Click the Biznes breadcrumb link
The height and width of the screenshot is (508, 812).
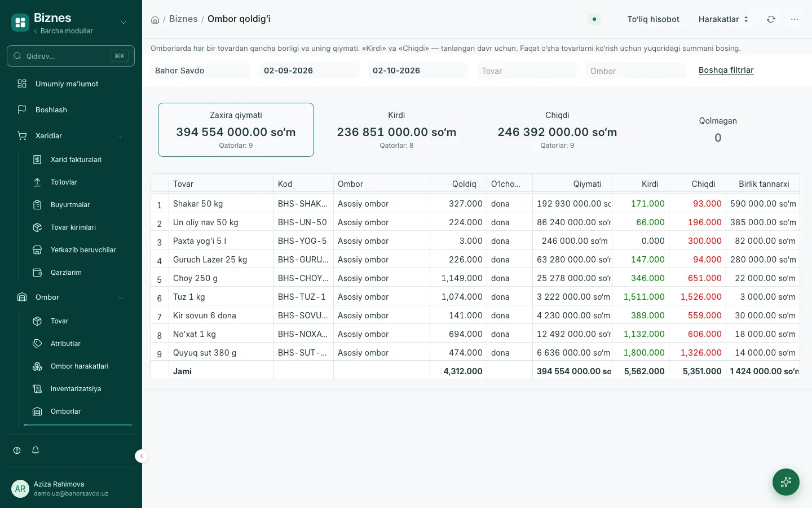pyautogui.click(x=183, y=19)
